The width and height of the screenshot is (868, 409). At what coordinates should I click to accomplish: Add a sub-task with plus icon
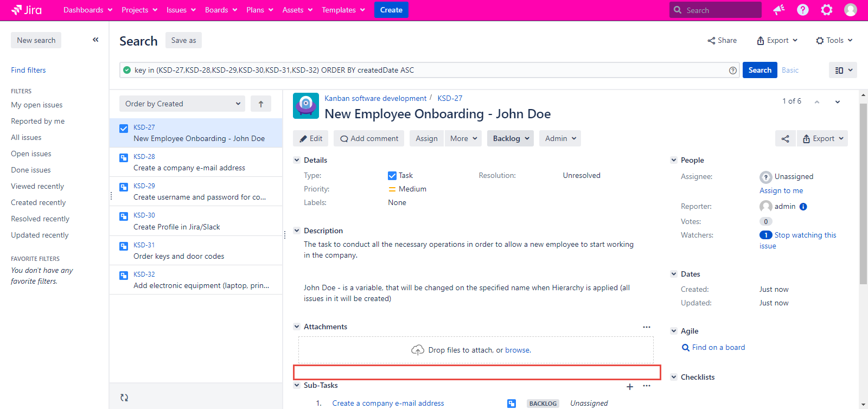(630, 386)
